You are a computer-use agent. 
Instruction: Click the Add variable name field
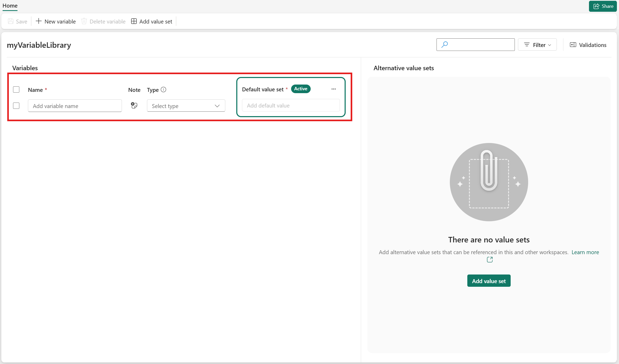pos(75,106)
